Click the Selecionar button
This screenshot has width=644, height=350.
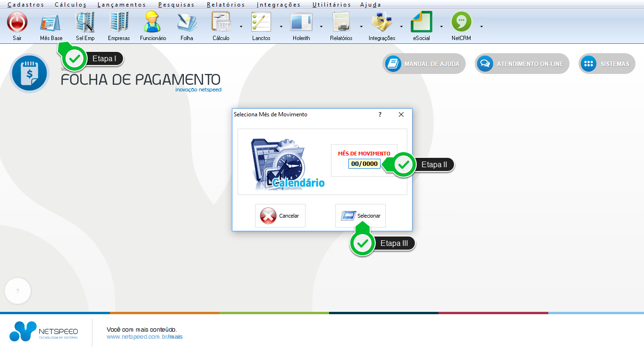(x=360, y=216)
